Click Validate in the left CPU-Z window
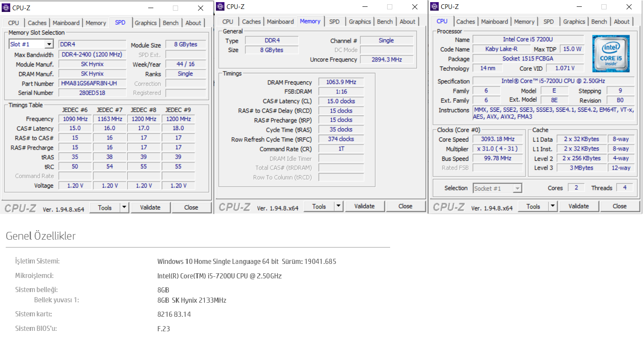This screenshot has width=644, height=353. [150, 208]
